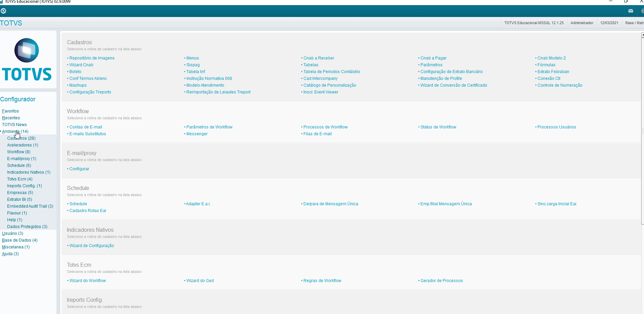Select Indicadores Nativos (1) tree item

pyautogui.click(x=29, y=172)
